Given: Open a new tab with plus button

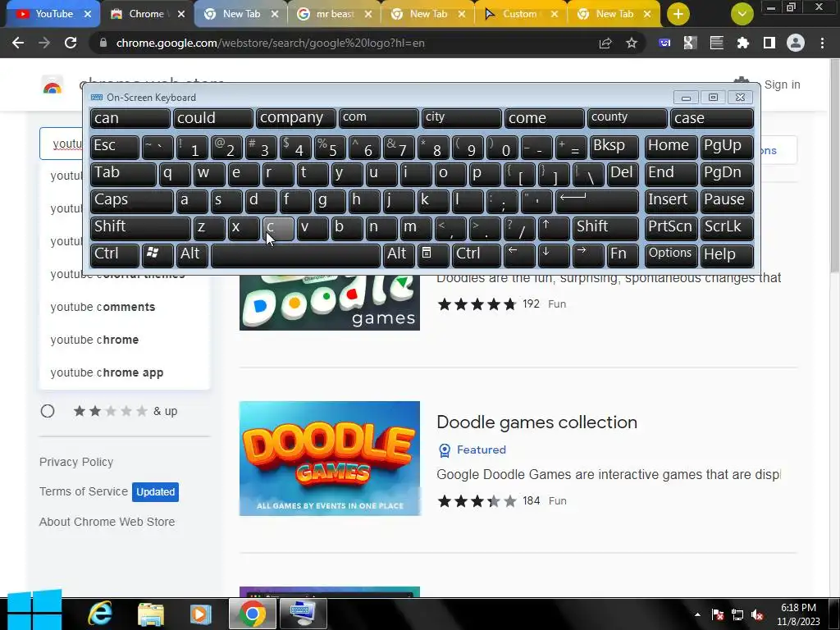Looking at the screenshot, I should coord(678,14).
